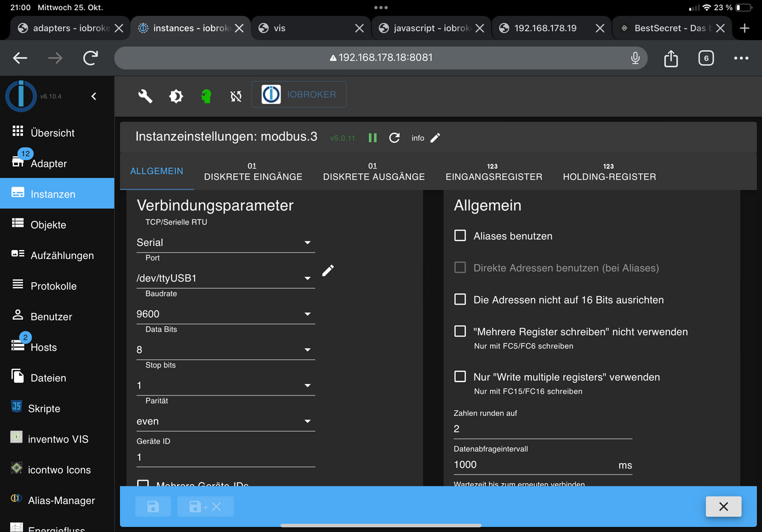The image size is (762, 532).
Task: Open the Baudrate 9600 dropdown
Action: point(225,314)
